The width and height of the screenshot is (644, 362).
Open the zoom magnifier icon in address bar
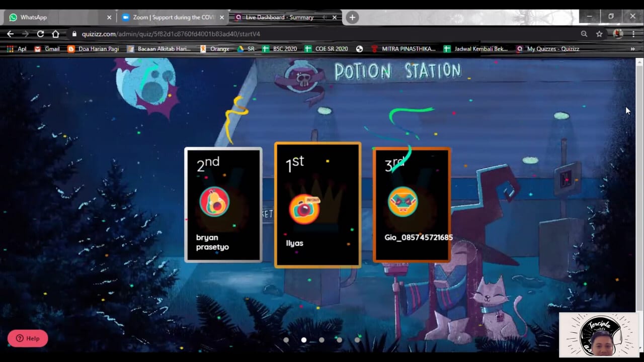pyautogui.click(x=584, y=34)
